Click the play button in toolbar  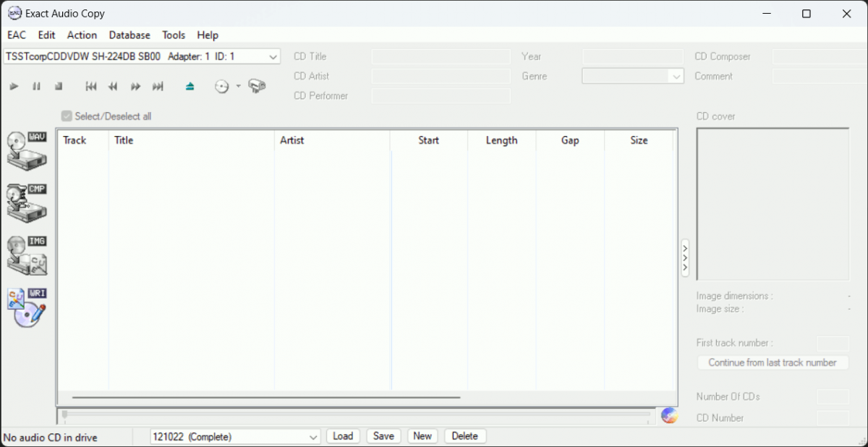point(14,87)
